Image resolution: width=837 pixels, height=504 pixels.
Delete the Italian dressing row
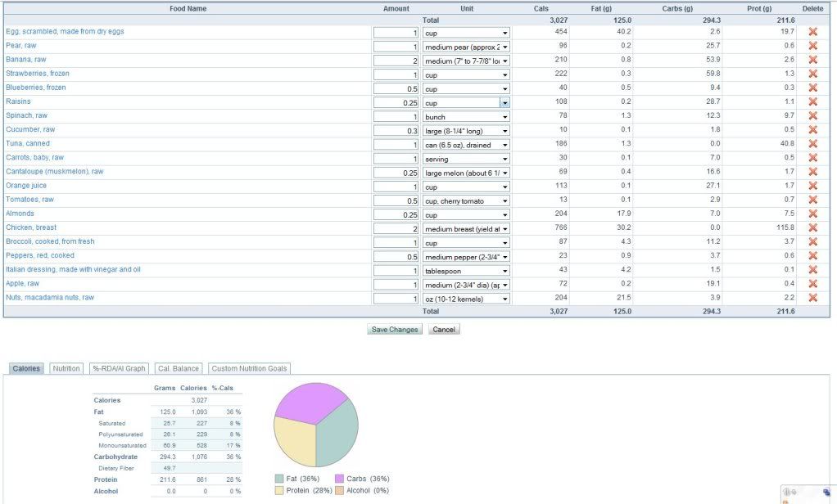click(x=812, y=270)
